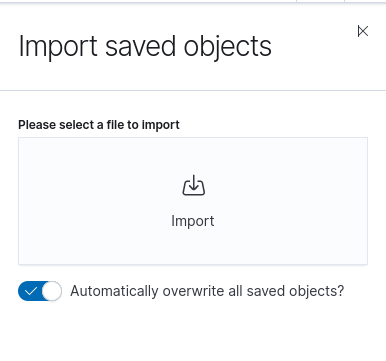Click the word 'Import' in the title
386x361 pixels.
tap(58, 47)
